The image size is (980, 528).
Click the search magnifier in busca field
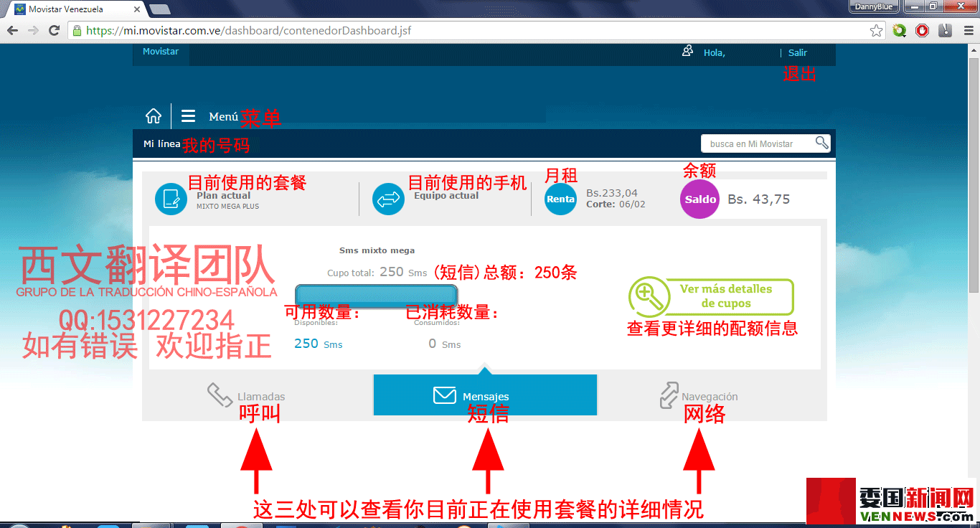click(822, 143)
